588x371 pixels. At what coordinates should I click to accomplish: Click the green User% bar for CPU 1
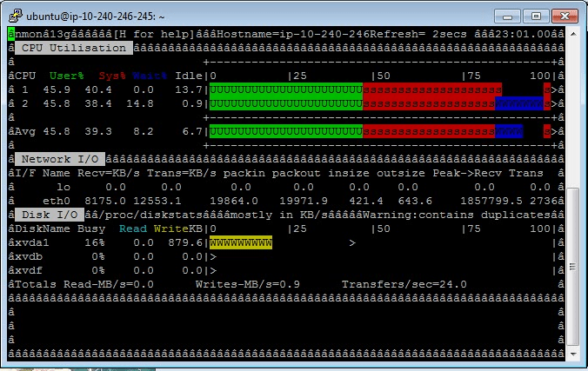tap(286, 89)
